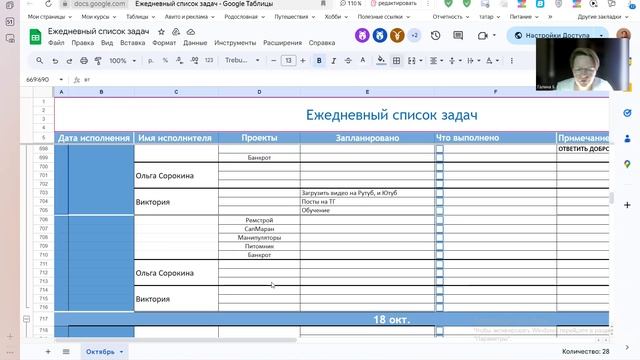View the cloud save status icon
640x360 pixels.
coord(191,32)
